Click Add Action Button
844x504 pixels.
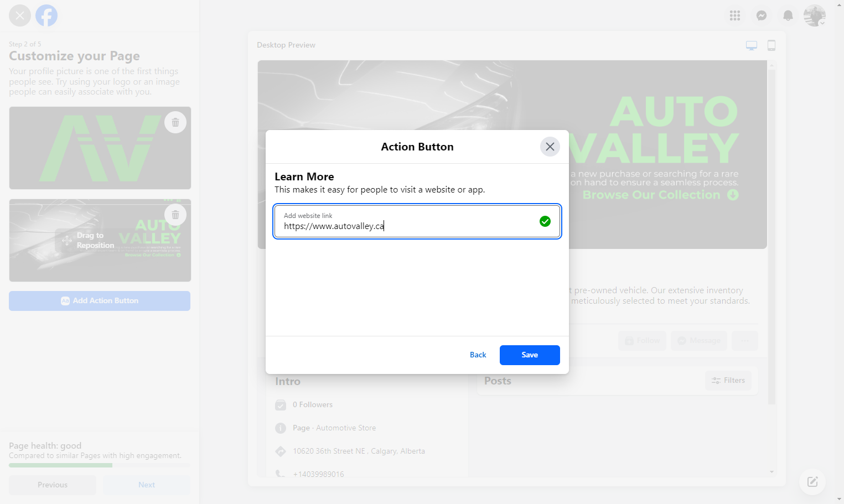click(x=100, y=301)
